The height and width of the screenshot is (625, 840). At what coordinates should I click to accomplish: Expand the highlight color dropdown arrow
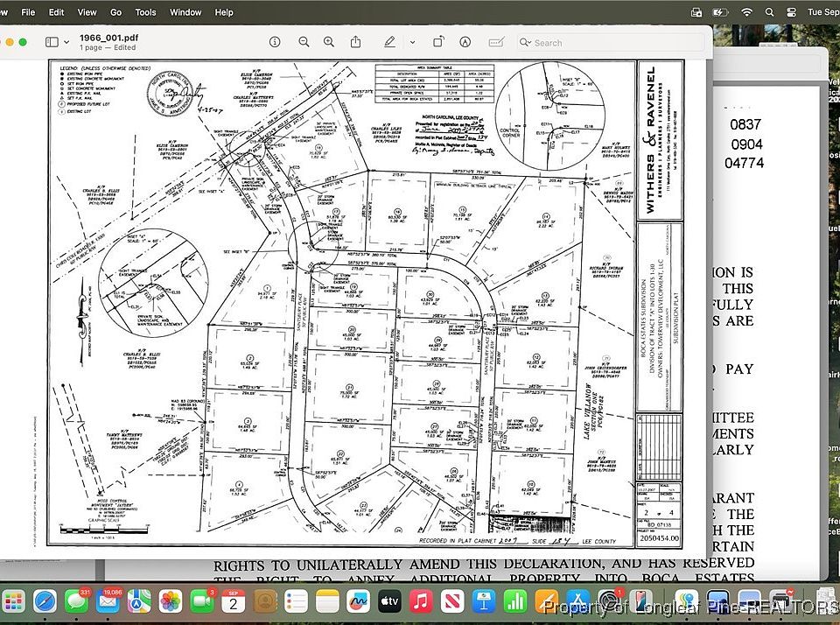coord(412,42)
